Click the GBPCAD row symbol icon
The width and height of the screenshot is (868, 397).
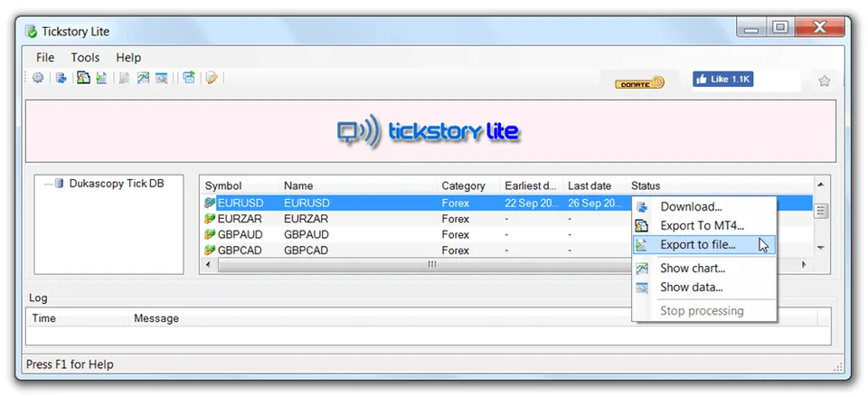click(x=210, y=250)
